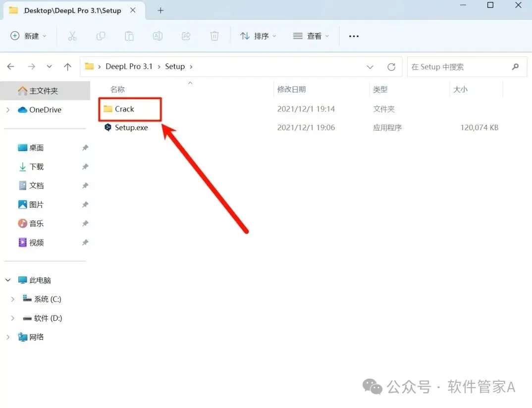Open 下载 in quick access

click(x=31, y=167)
